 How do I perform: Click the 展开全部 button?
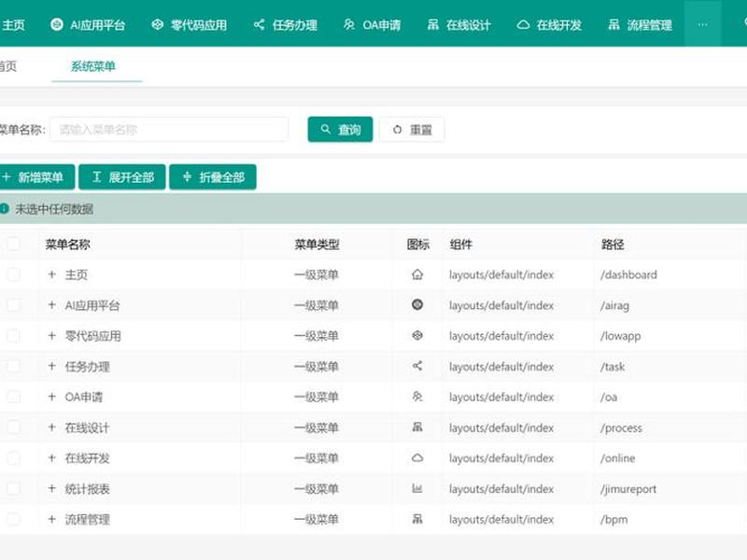122,177
